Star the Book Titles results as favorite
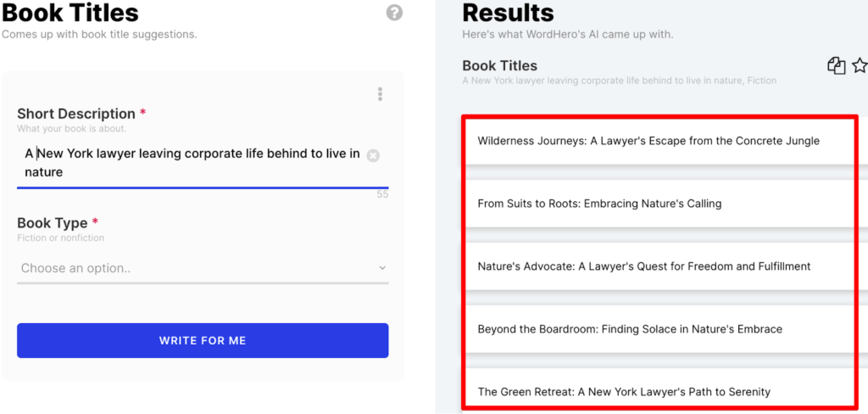The image size is (868, 414). [859, 66]
